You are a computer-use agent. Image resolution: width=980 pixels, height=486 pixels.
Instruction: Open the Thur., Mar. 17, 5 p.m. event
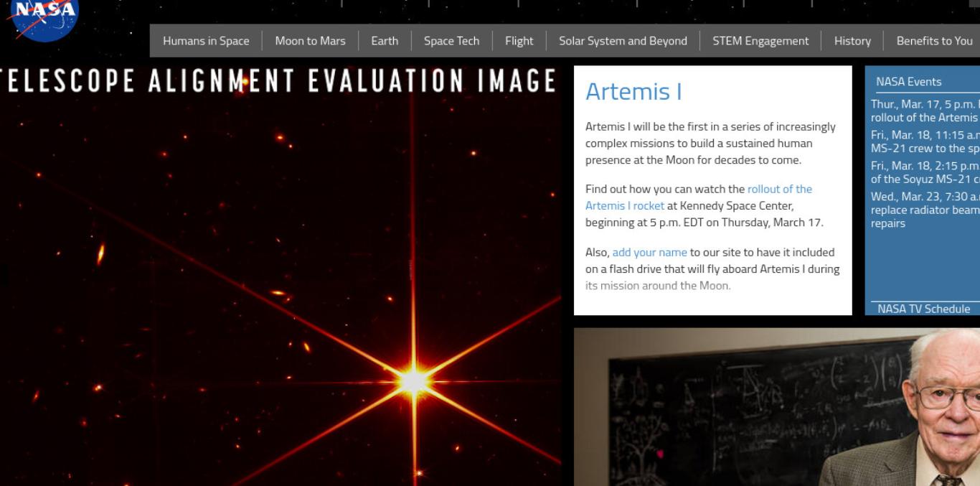[x=925, y=111]
